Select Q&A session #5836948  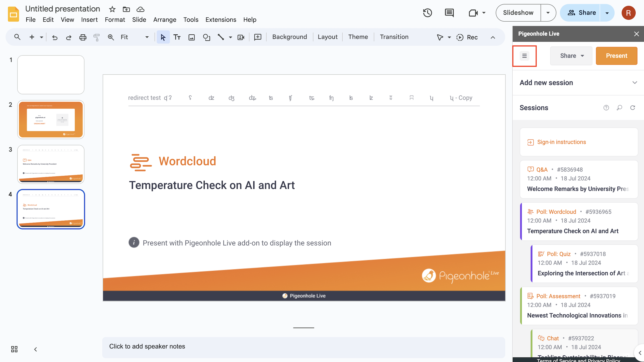[579, 179]
